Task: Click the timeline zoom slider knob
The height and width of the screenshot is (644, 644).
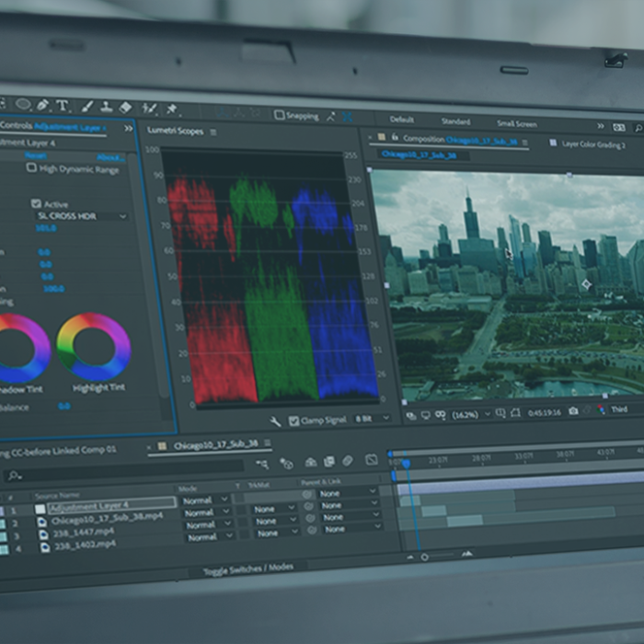Action: click(x=425, y=558)
